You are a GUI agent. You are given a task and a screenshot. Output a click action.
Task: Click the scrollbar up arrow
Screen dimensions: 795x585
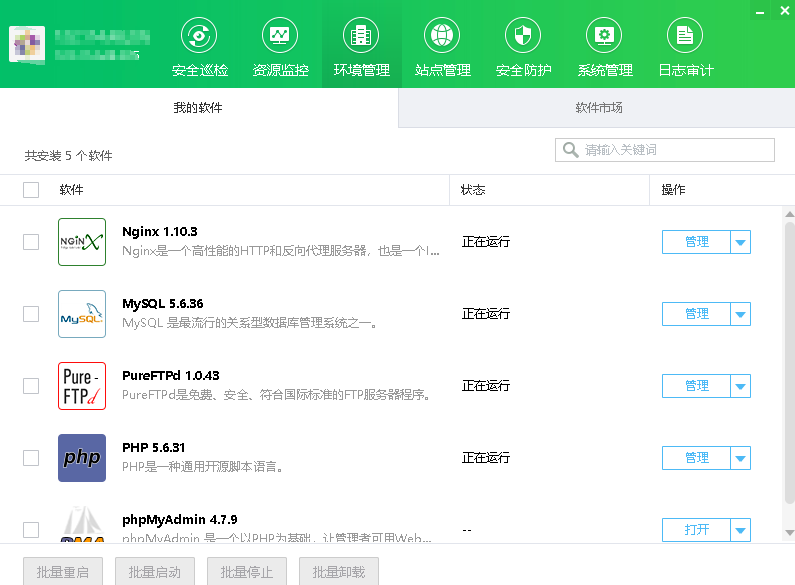click(x=789, y=214)
